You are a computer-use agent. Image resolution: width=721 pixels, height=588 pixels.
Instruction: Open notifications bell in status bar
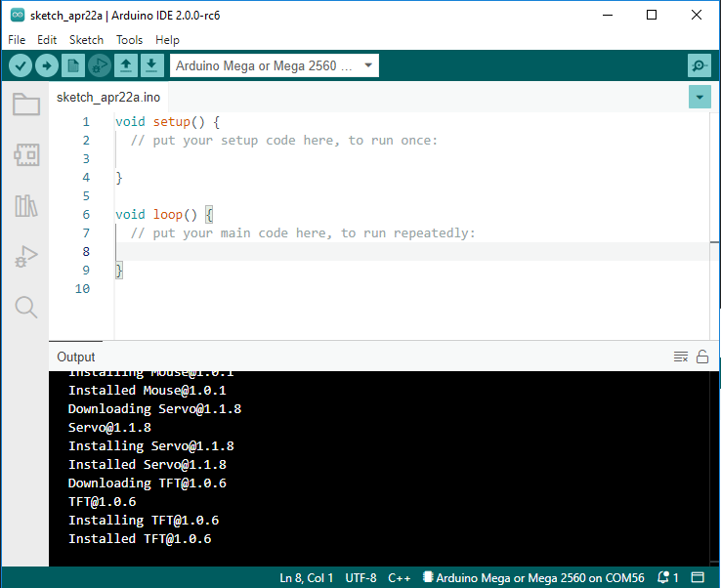pos(668,577)
